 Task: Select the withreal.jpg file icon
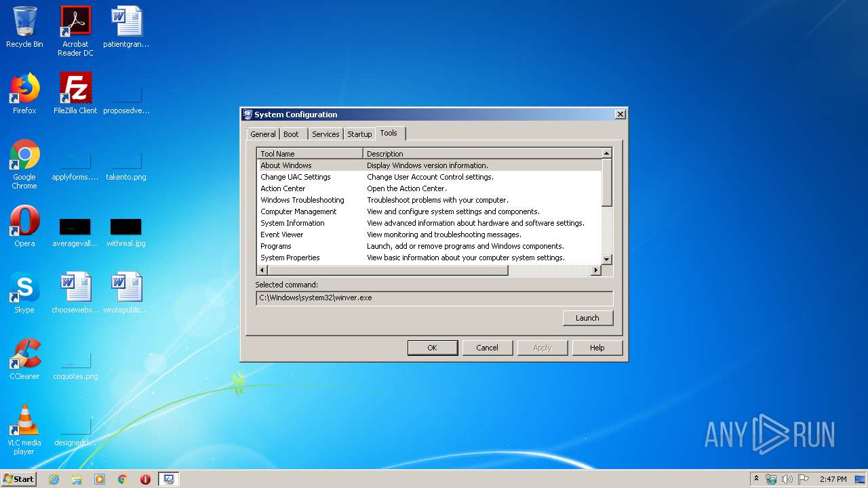pyautogui.click(x=126, y=232)
